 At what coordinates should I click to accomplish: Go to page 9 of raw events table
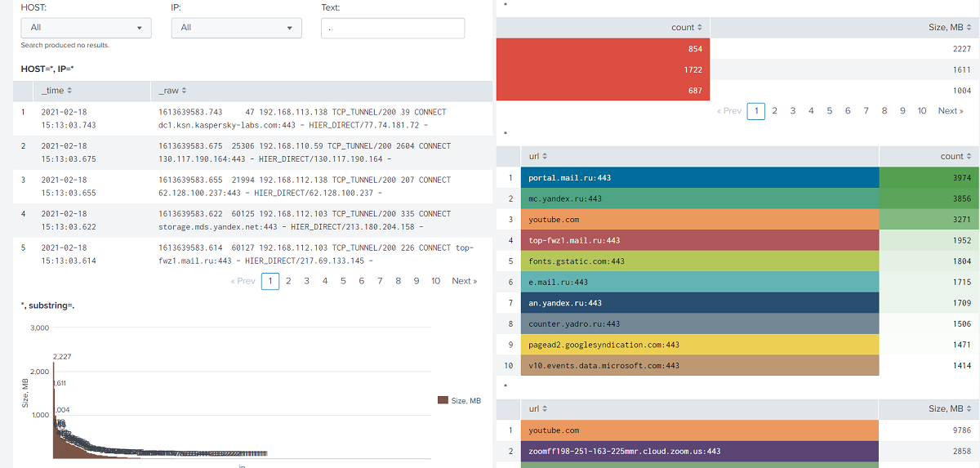[x=416, y=281]
